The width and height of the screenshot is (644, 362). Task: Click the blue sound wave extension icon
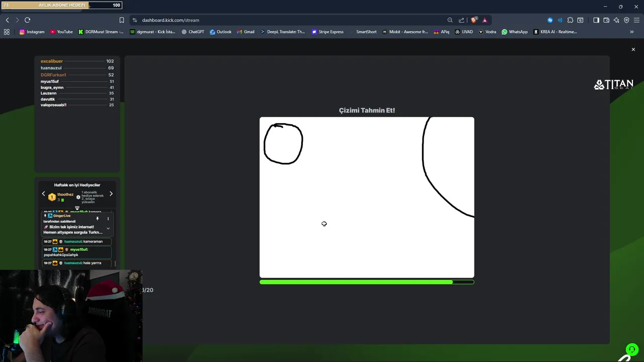(x=560, y=20)
